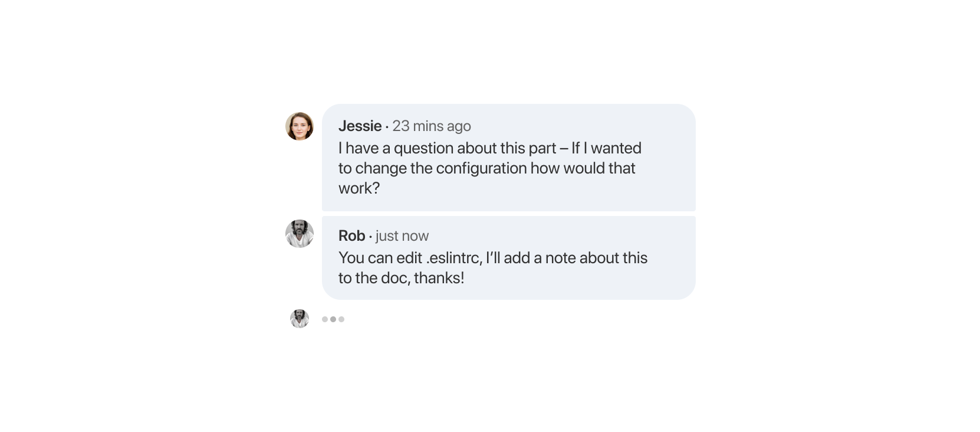Click the name label Jessie
The width and height of the screenshot is (980, 432).
tap(360, 126)
